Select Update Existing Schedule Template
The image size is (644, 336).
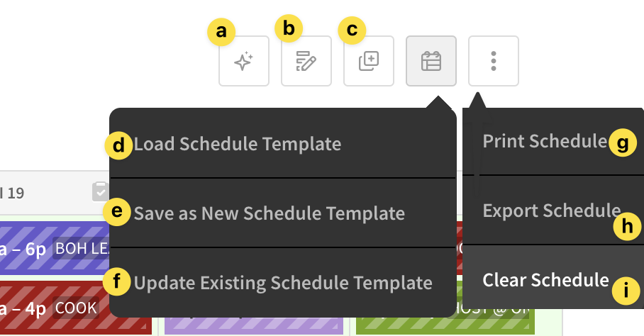(x=283, y=283)
